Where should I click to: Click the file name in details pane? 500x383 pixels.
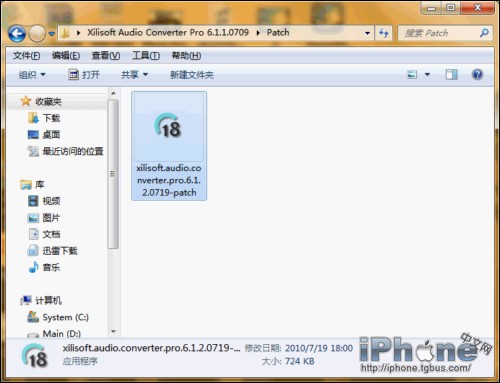(151, 348)
